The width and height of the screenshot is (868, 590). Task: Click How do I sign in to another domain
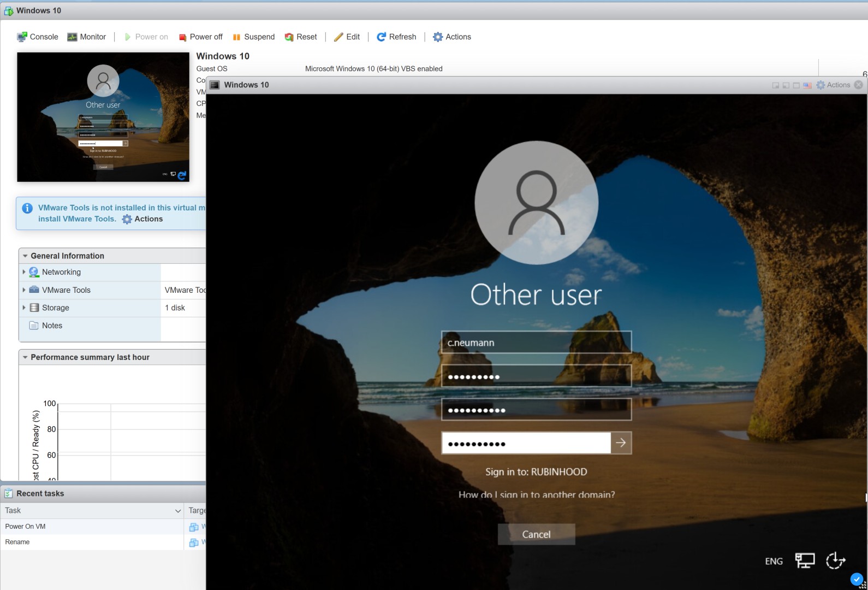click(x=537, y=494)
